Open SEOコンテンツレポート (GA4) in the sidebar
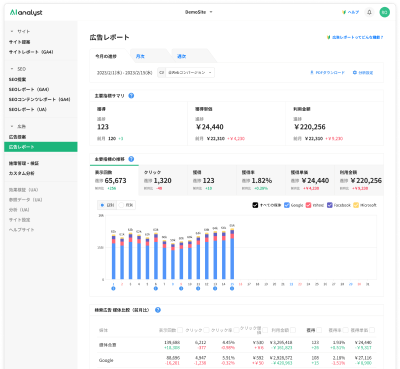Image resolution: width=400 pixels, height=369 pixels. [39, 99]
